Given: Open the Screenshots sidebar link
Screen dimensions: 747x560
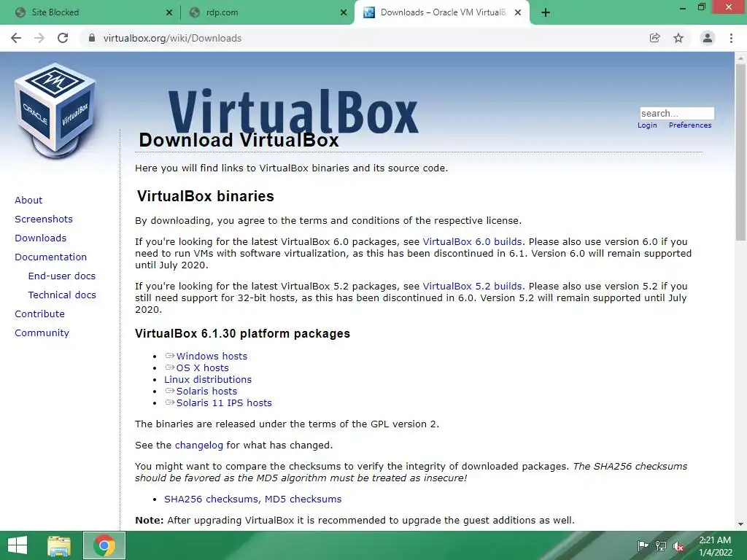Looking at the screenshot, I should (44, 219).
